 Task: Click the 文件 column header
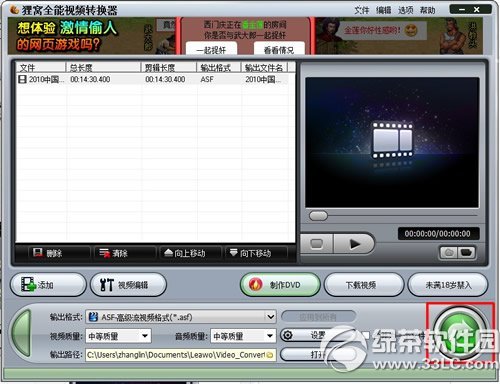coord(41,68)
